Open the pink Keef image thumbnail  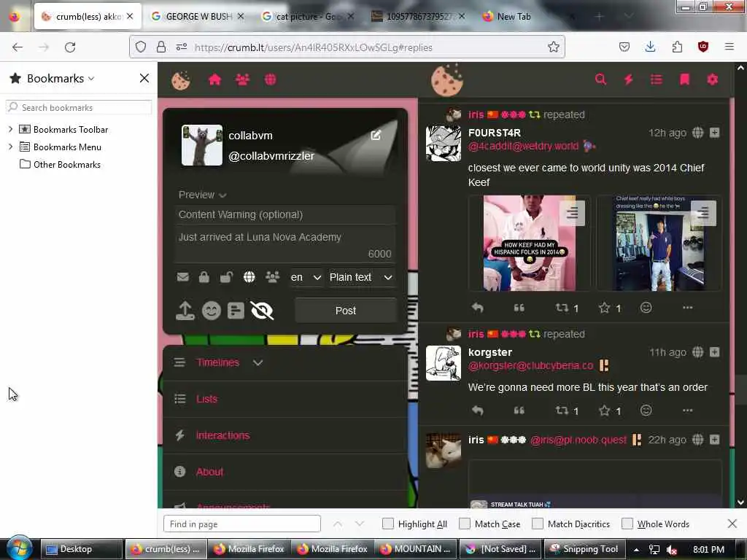click(530, 243)
